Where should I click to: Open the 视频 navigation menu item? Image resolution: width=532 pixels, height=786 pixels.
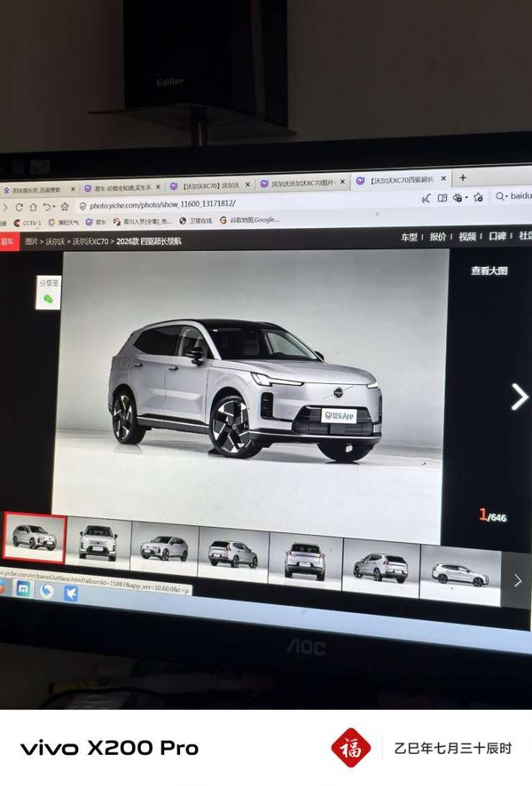(x=467, y=237)
